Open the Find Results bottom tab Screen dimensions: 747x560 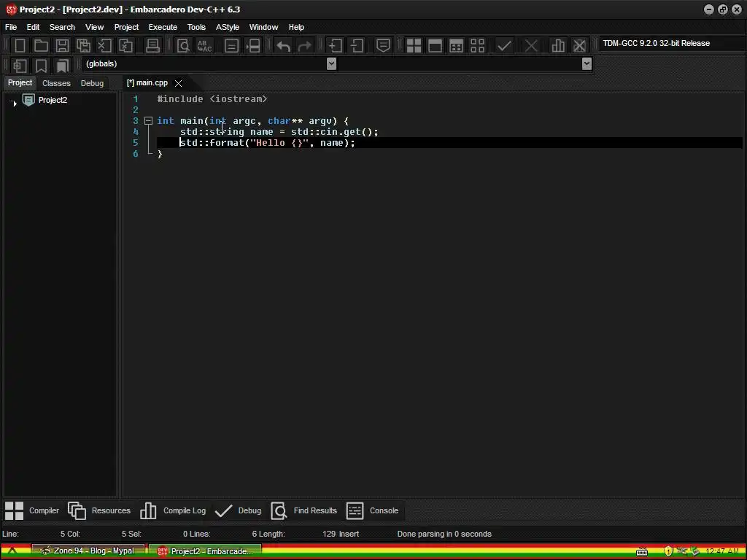(x=304, y=510)
